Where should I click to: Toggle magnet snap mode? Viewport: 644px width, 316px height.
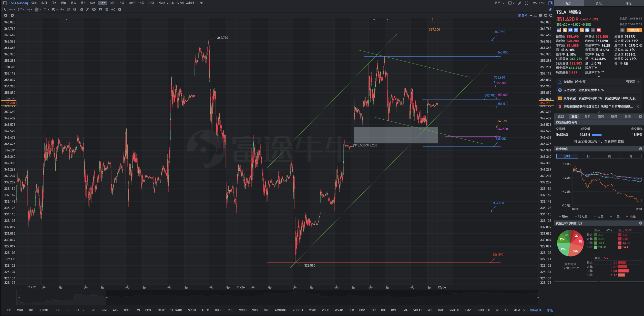(100, 9)
